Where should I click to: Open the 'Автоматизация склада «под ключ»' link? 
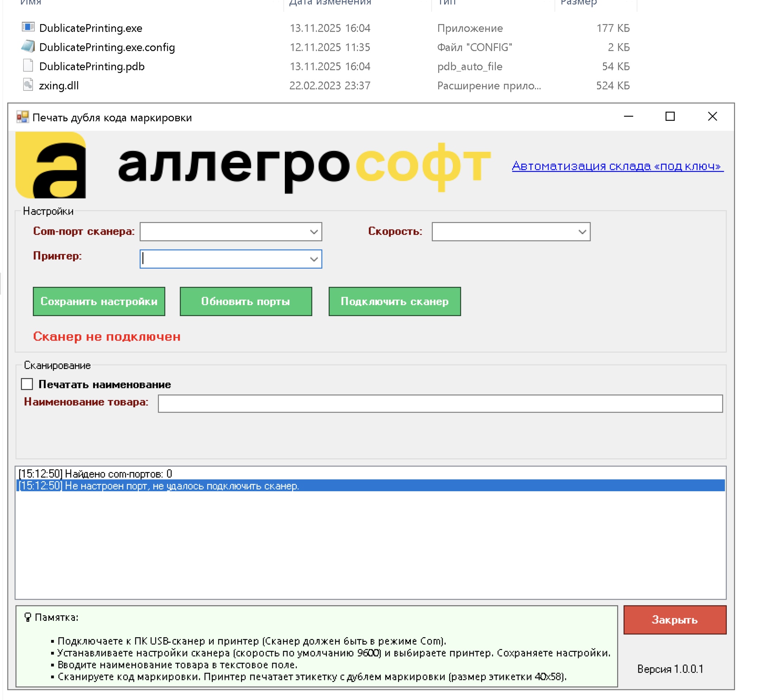tap(617, 166)
